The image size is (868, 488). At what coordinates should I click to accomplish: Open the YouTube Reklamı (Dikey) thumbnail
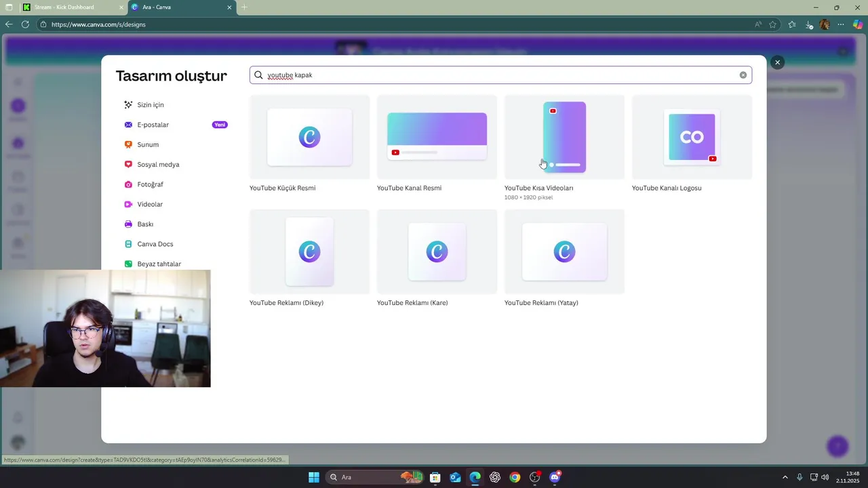tap(309, 251)
